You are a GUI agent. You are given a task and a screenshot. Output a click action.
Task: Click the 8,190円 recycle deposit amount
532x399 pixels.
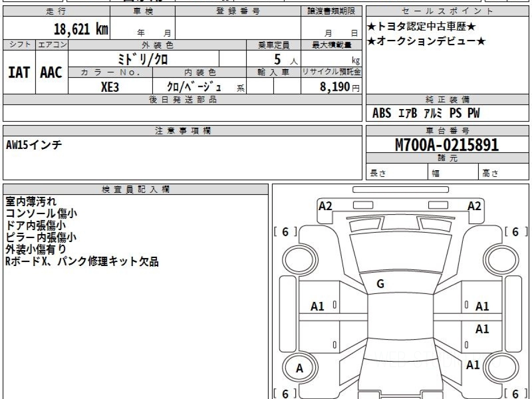click(x=340, y=87)
